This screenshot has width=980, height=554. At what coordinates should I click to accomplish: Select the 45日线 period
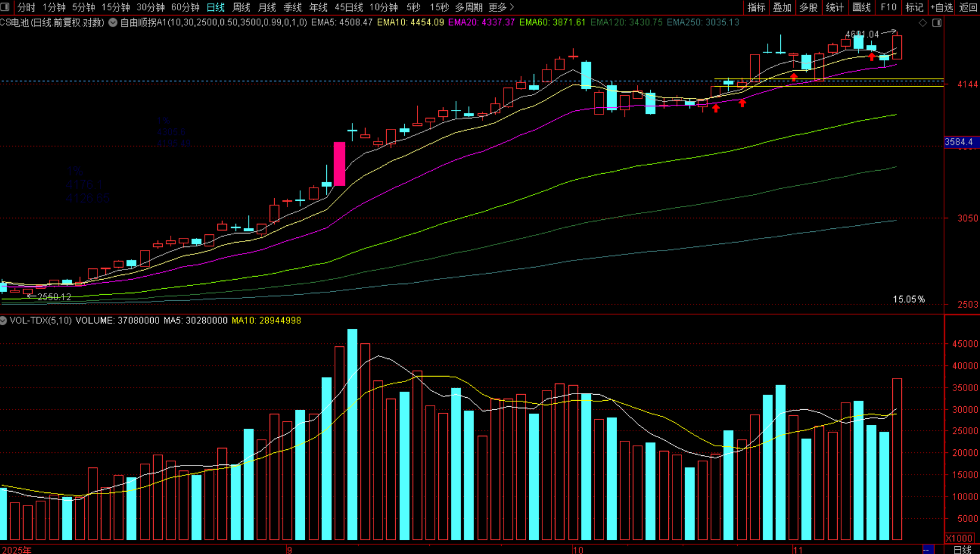click(349, 7)
